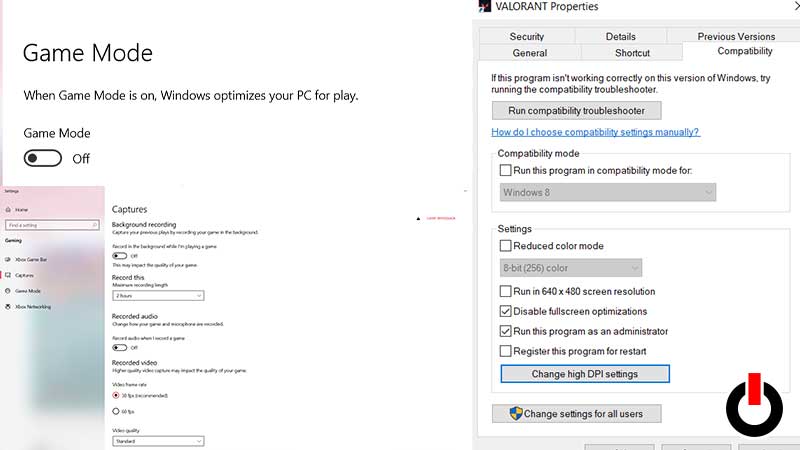This screenshot has height=450, width=800.
Task: Switch to the Shortcut tab
Action: tap(632, 53)
